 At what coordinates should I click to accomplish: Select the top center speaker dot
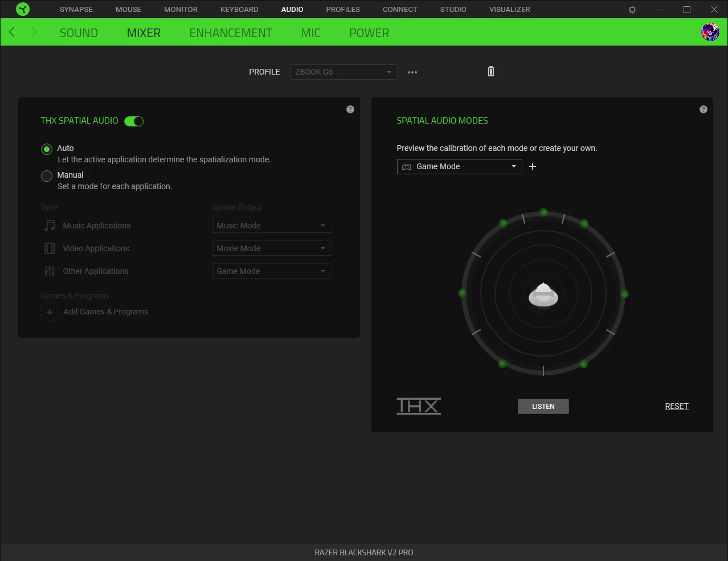pos(543,212)
